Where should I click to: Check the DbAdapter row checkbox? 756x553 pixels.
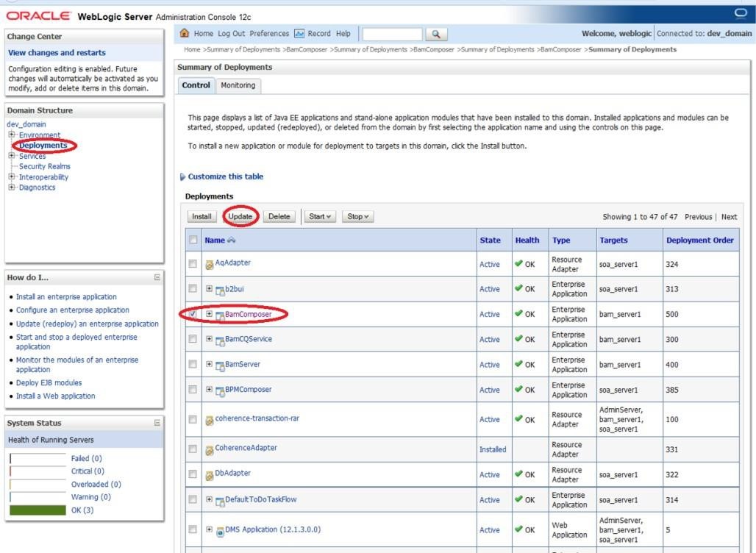193,474
